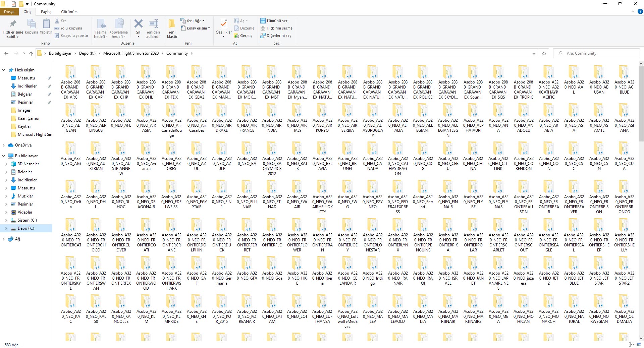The image size is (644, 348).
Task: Choose Kısayolu yapıştır option
Action: coord(71,36)
